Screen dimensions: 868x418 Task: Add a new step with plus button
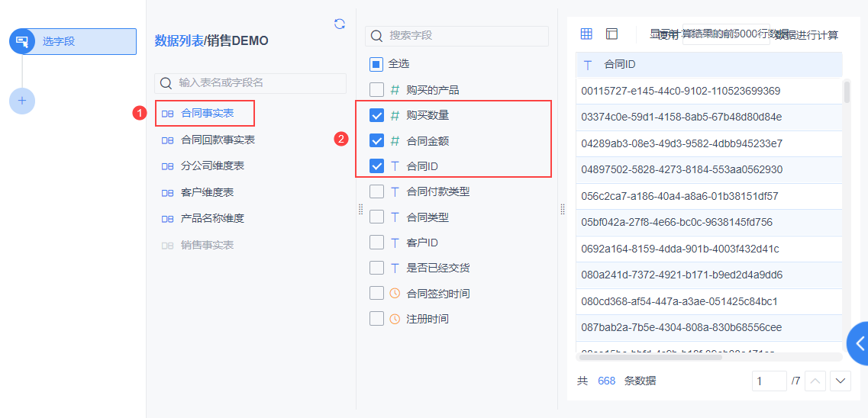[x=22, y=101]
